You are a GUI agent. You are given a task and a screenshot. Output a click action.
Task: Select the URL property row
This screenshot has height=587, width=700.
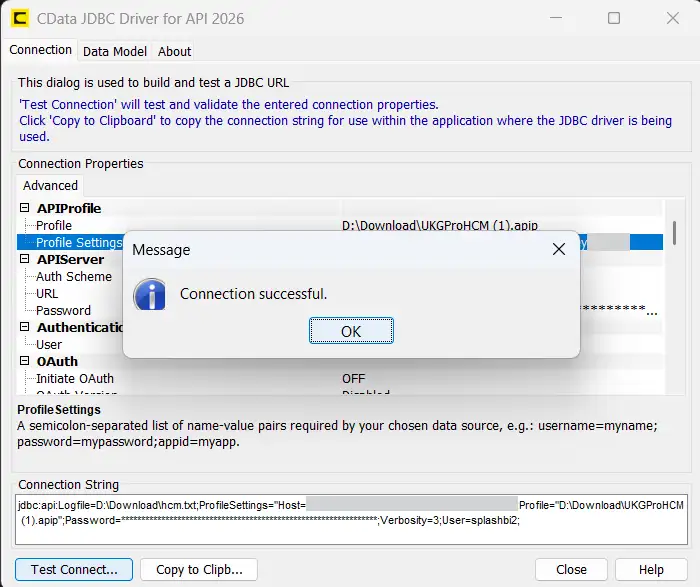tap(47, 294)
